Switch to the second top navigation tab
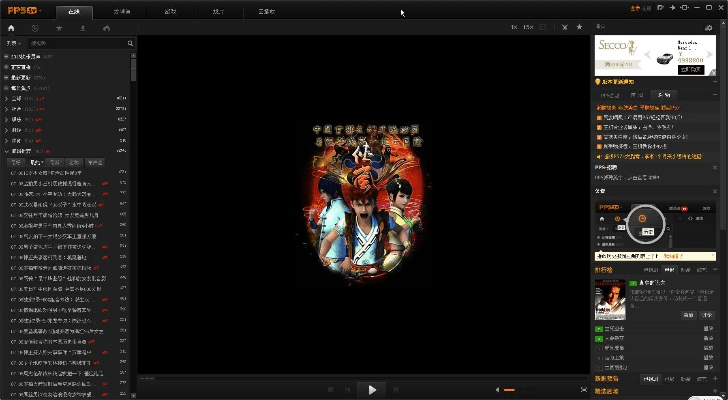Viewport: 728px width, 400px height. coord(121,11)
